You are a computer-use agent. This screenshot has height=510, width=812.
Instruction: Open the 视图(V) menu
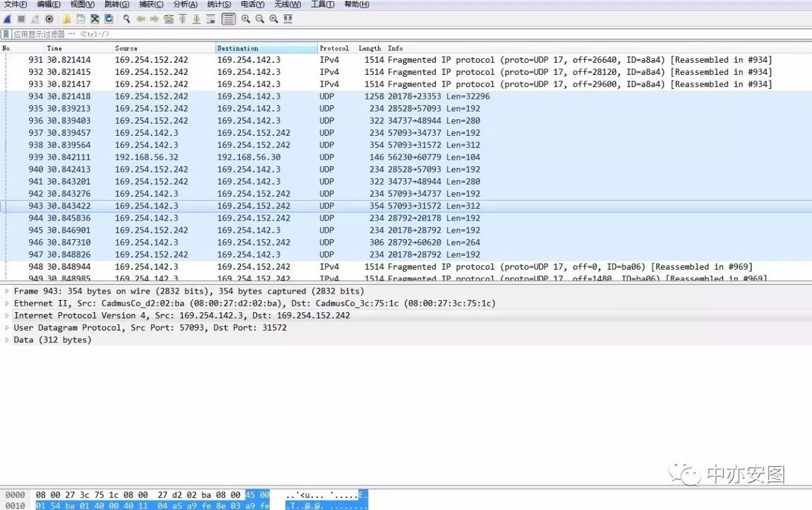[82, 4]
